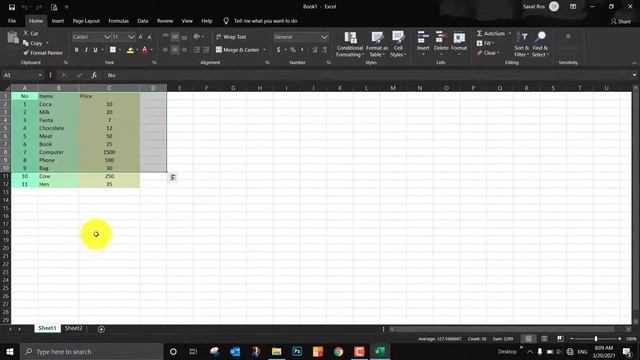Click Insert cells button
Image resolution: width=640 pixels, height=360 pixels.
[x=423, y=44]
